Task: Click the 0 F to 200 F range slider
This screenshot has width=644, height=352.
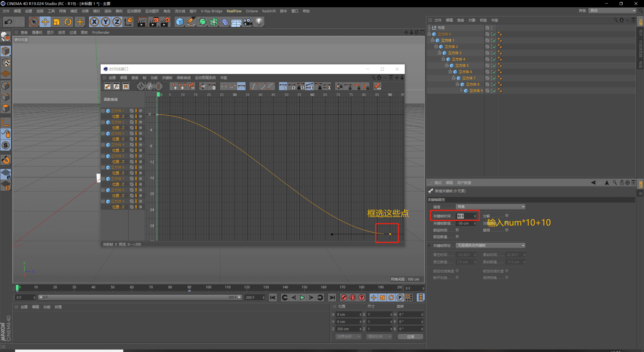Action: pos(140,297)
